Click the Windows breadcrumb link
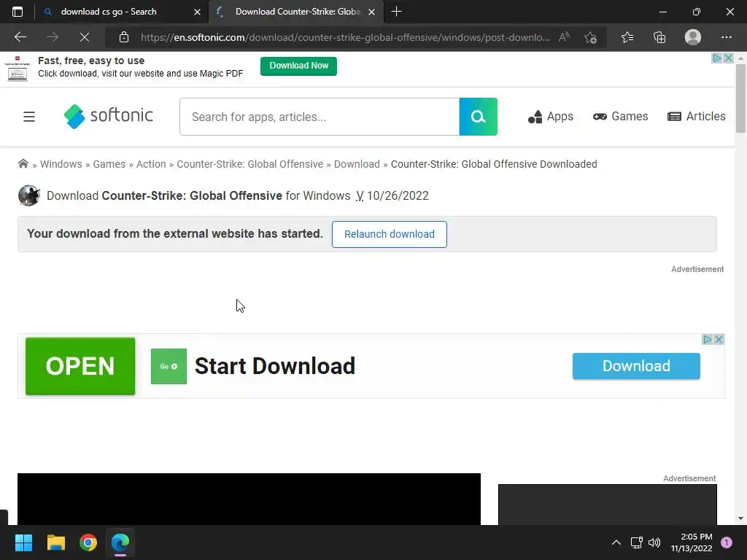The height and width of the screenshot is (560, 747). coord(61,164)
